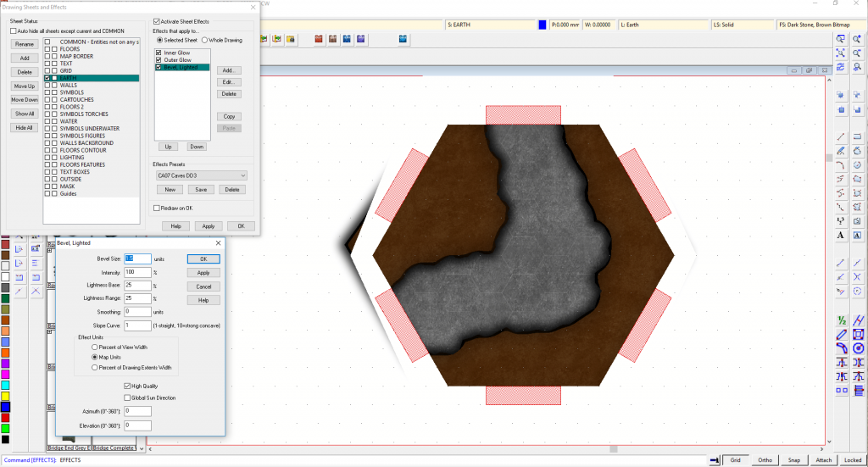The height and width of the screenshot is (467, 868).
Task: Select the box rectangle drawing tool
Action: tap(858, 136)
